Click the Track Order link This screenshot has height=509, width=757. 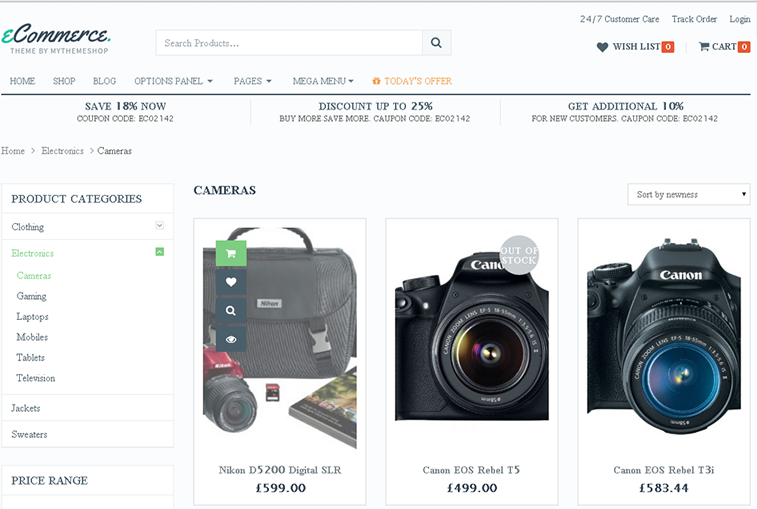point(694,19)
